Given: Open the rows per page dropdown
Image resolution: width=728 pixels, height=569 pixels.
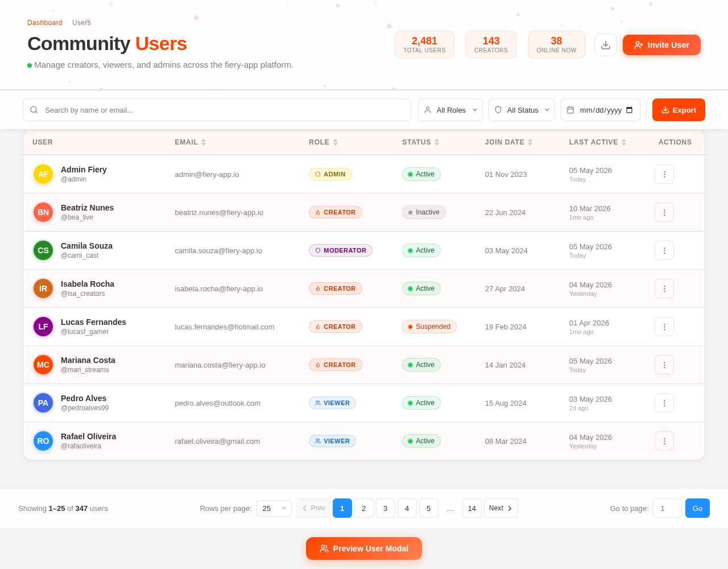Looking at the screenshot, I should tap(274, 508).
